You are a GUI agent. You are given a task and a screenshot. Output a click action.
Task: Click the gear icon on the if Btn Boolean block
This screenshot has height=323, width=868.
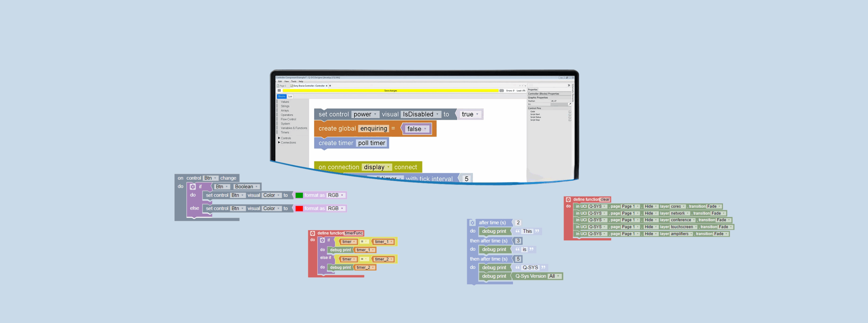[x=193, y=187]
